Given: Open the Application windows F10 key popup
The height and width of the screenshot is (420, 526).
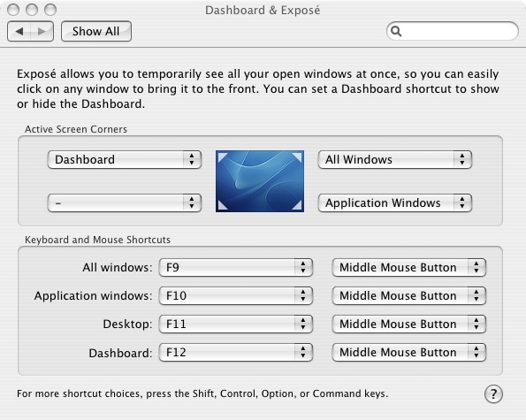Looking at the screenshot, I should [236, 295].
